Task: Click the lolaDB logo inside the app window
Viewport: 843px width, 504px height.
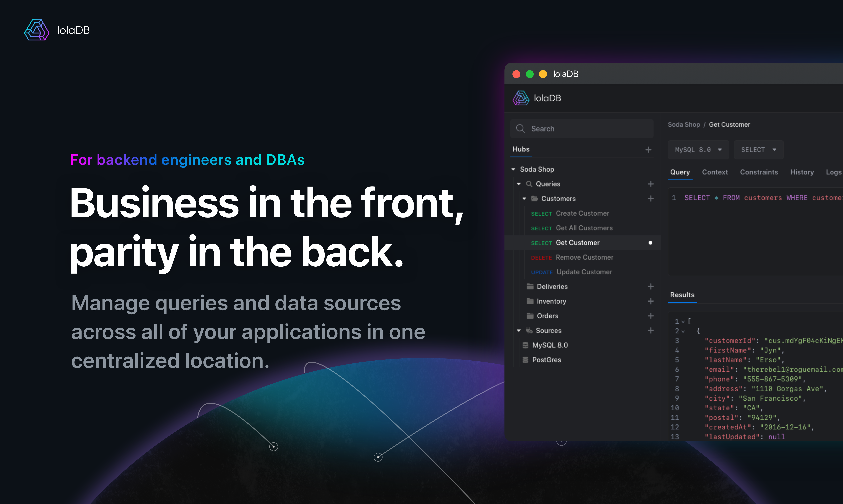Action: 537,98
